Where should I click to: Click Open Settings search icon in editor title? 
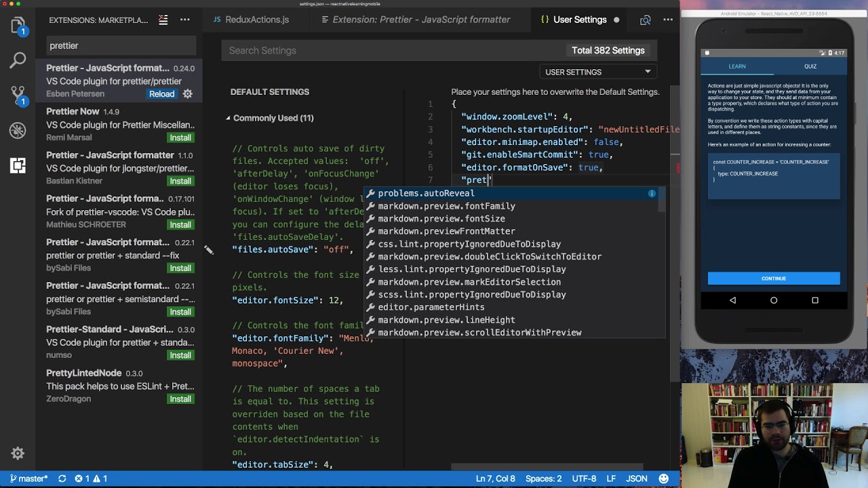coord(646,20)
